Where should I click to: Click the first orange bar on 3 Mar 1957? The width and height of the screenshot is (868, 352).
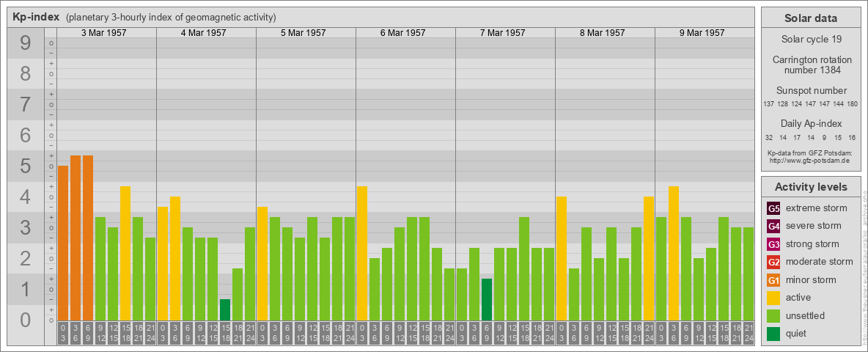pyautogui.click(x=63, y=243)
